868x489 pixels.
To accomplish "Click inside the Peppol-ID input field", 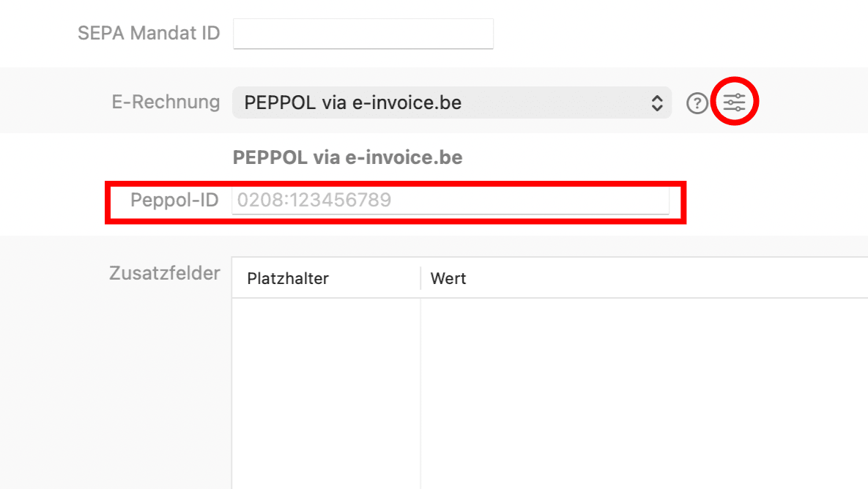I will (x=451, y=200).
